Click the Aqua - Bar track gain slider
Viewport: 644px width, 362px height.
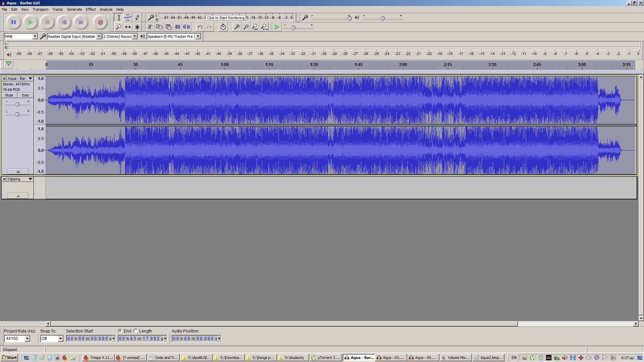[17, 104]
